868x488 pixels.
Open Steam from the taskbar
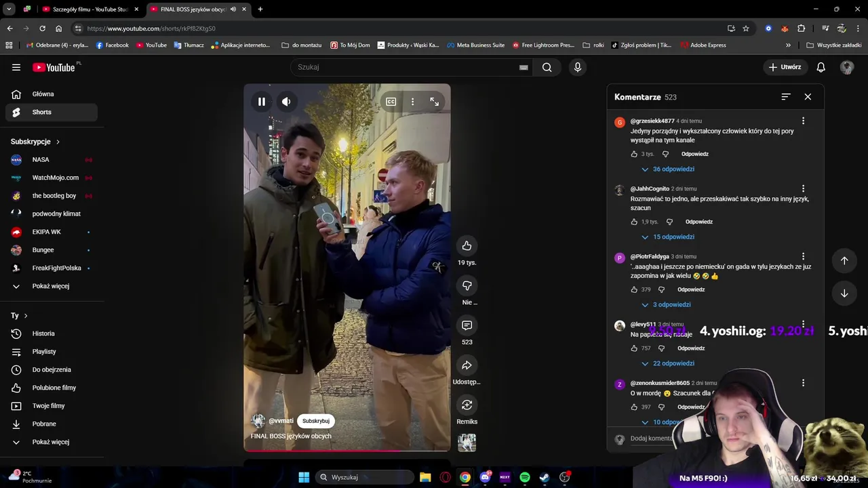click(x=545, y=477)
